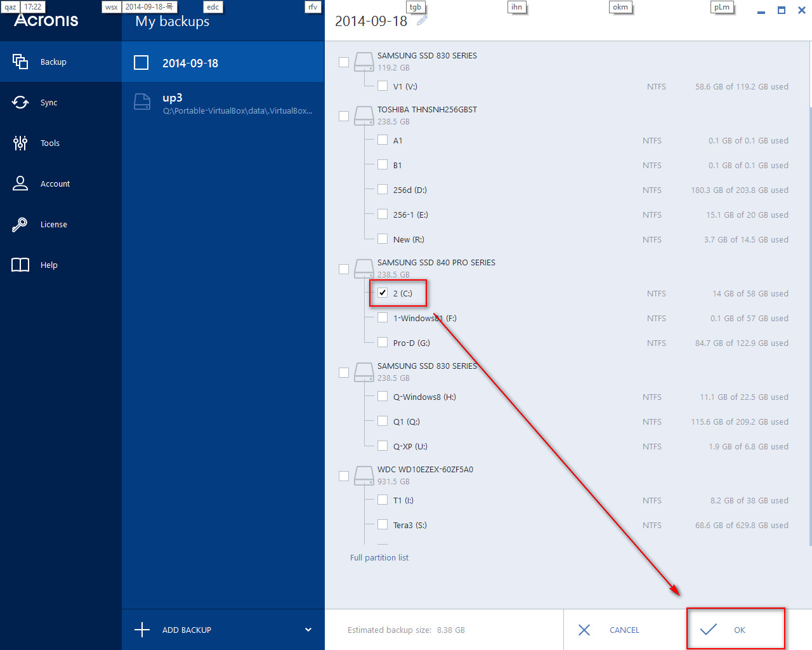Click '180.3 GB of 203.8 GB used' text

740,190
